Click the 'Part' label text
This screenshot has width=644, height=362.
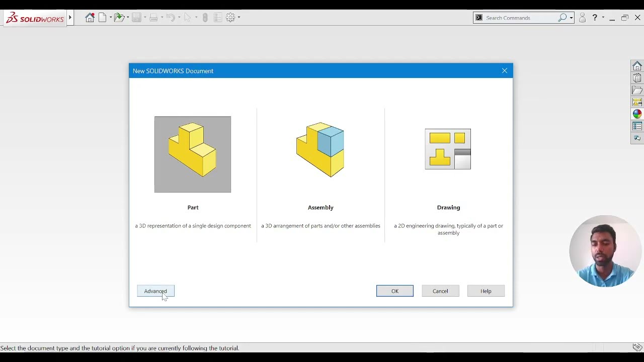click(193, 208)
